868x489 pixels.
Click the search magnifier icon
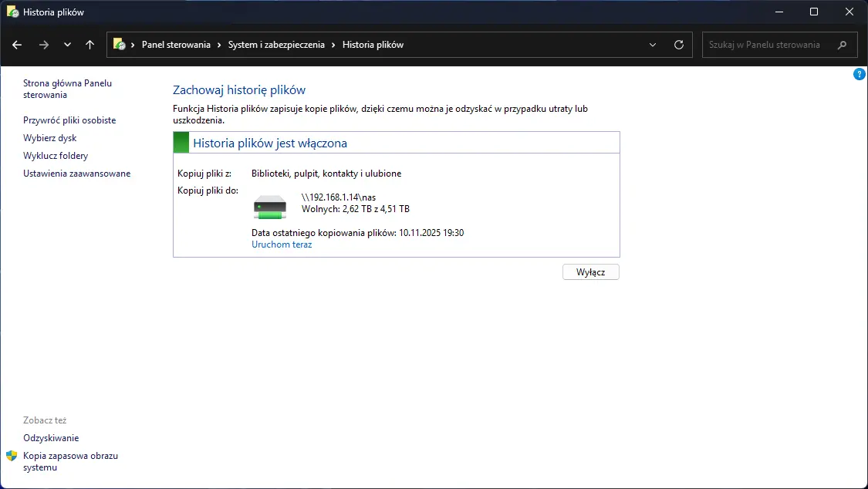843,45
